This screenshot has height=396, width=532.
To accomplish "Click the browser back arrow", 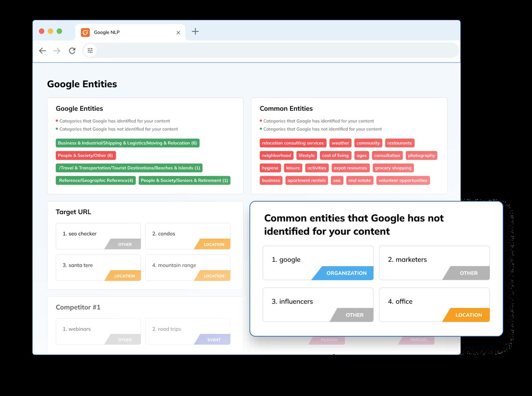I will click(43, 51).
